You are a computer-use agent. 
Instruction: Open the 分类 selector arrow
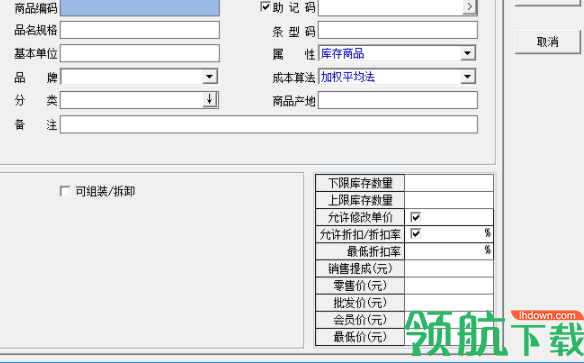210,100
